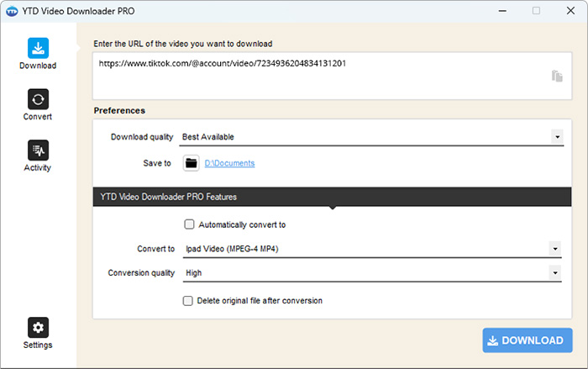Click the Download quality label
Image resolution: width=588 pixels, height=369 pixels.
click(142, 137)
